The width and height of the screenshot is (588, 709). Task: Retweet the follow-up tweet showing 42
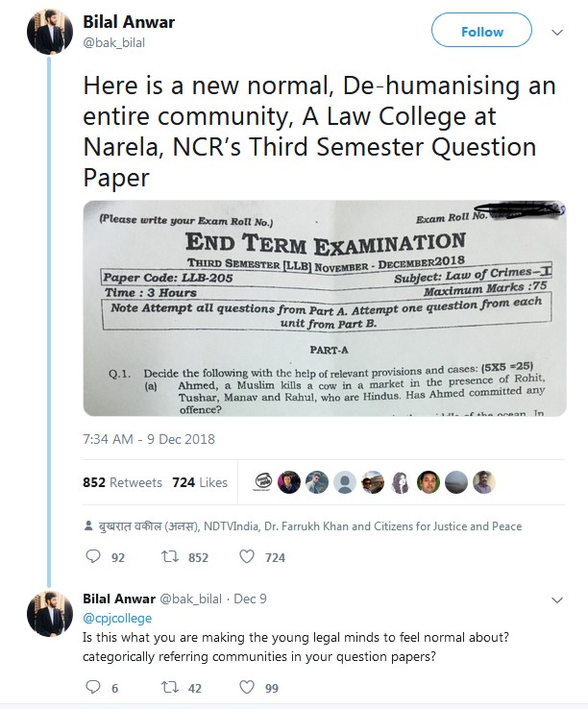[170, 687]
